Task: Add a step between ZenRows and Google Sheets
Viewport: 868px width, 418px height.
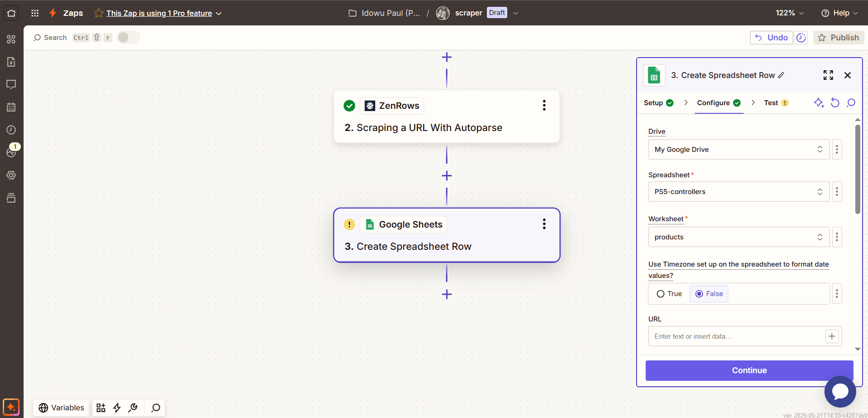Action: [x=446, y=176]
